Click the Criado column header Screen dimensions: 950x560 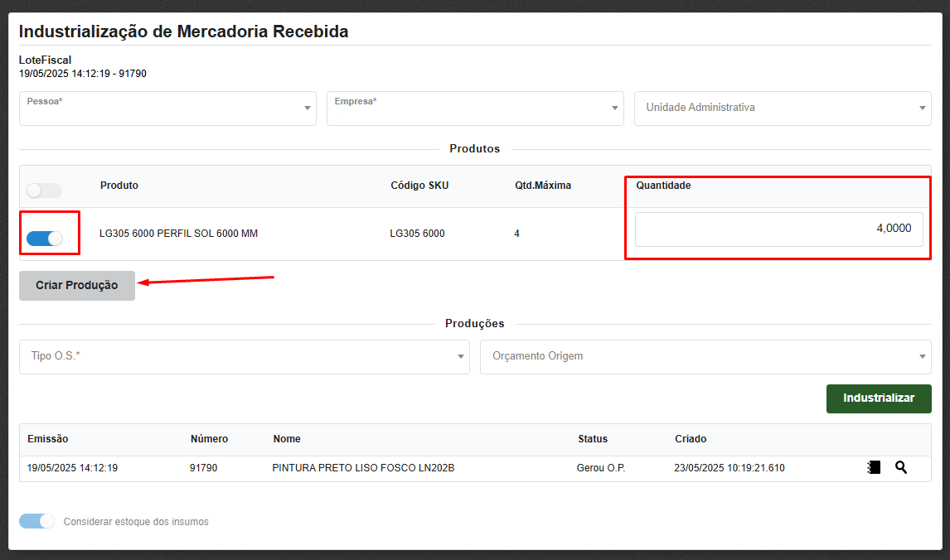(691, 438)
